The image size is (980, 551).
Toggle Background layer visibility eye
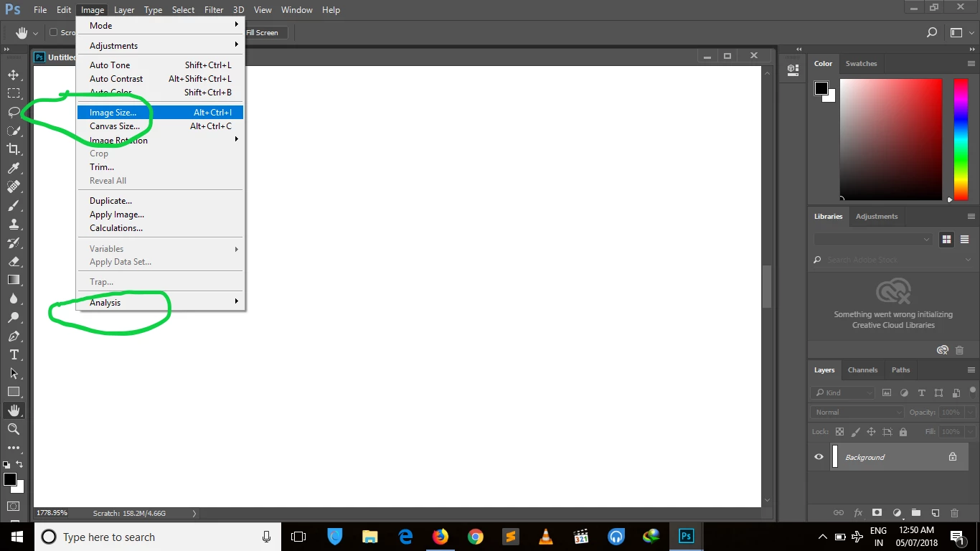[x=819, y=457]
